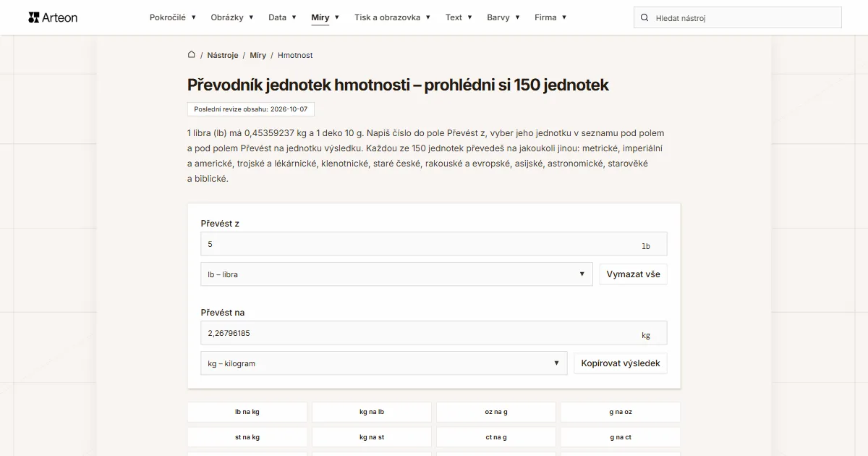Click the Kopírovat výsledek button
Screen dimensions: 868x456
[621, 363]
